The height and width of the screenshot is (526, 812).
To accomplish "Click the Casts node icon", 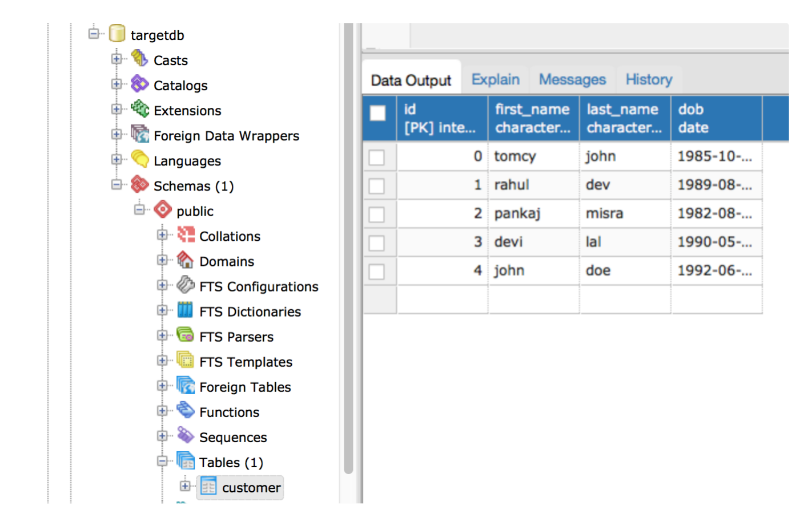I will click(x=139, y=59).
